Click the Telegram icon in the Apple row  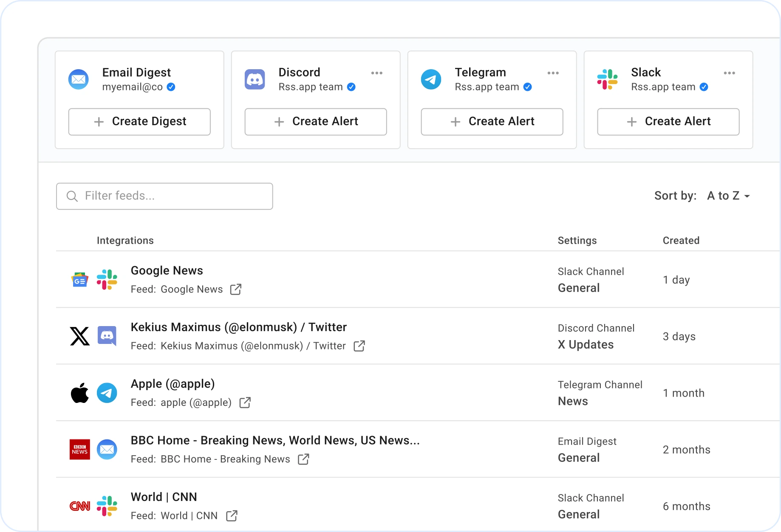coord(107,393)
